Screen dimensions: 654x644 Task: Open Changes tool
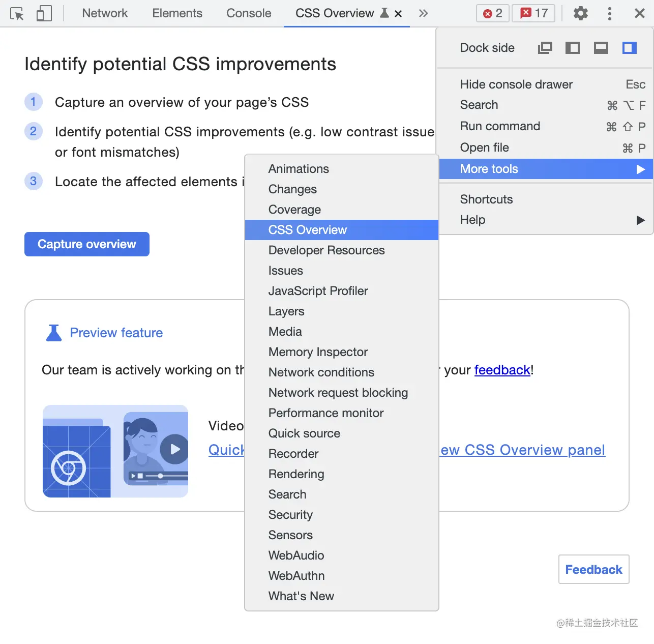click(x=341, y=189)
